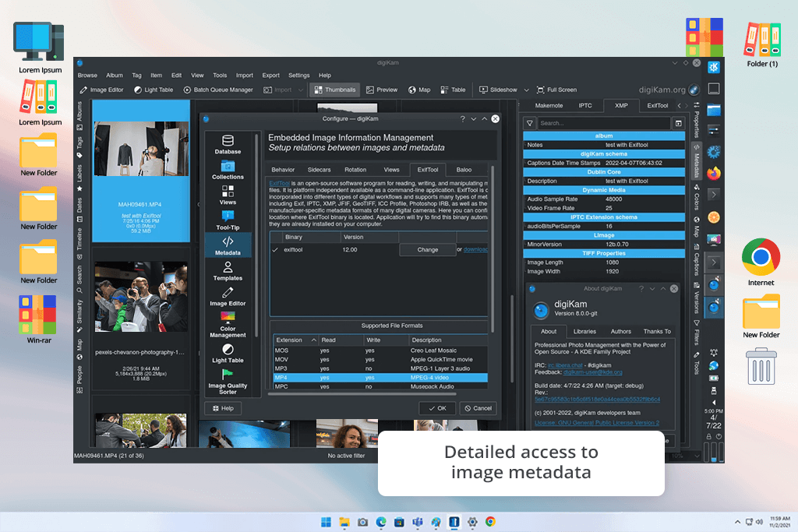The height and width of the screenshot is (532, 798).
Task: Switch to the IPTC metadata tab
Action: (585, 106)
